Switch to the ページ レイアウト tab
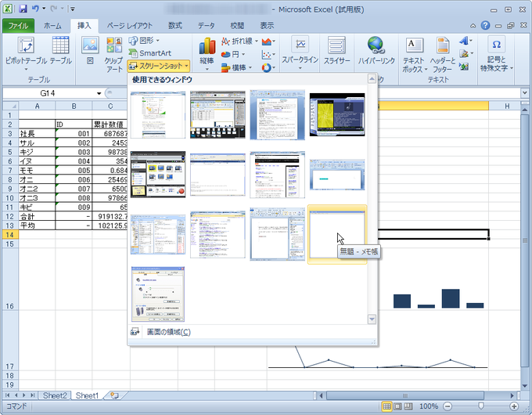The height and width of the screenshot is (415, 532). tap(130, 26)
